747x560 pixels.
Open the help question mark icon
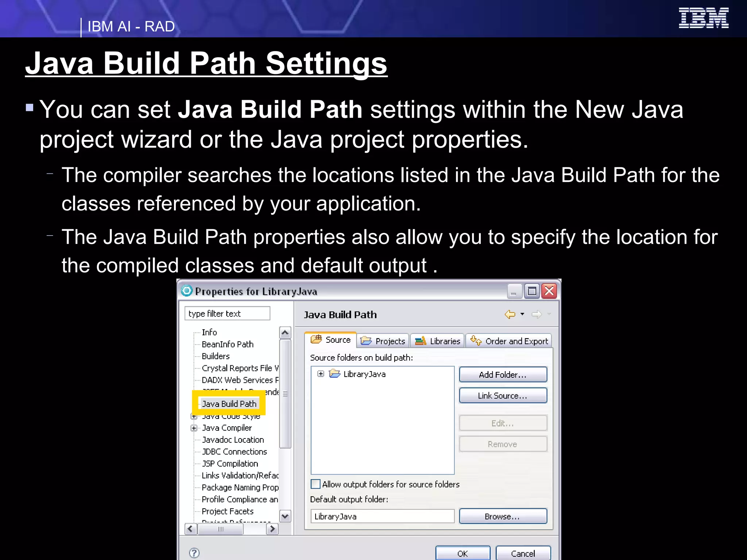pyautogui.click(x=194, y=553)
